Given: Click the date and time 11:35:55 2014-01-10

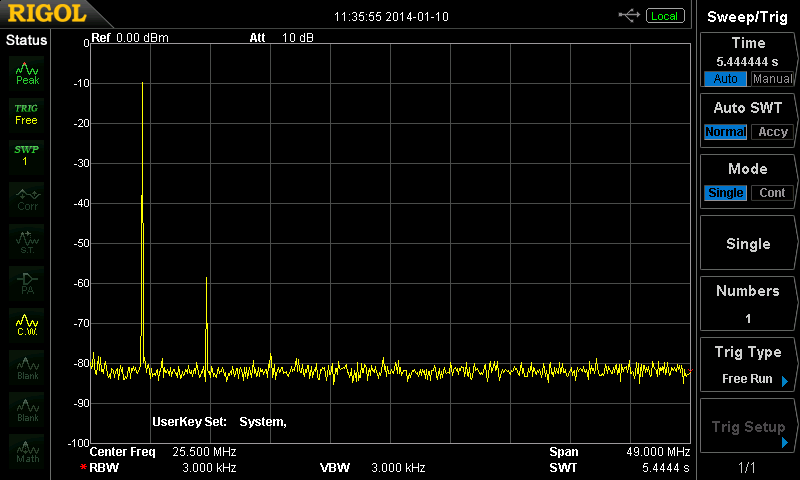Looking at the screenshot, I should click(x=391, y=17).
